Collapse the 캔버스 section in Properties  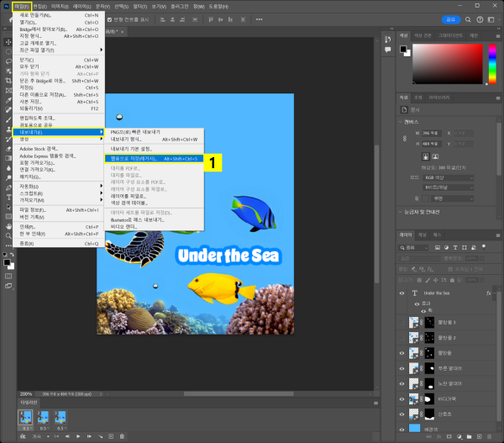(x=402, y=121)
